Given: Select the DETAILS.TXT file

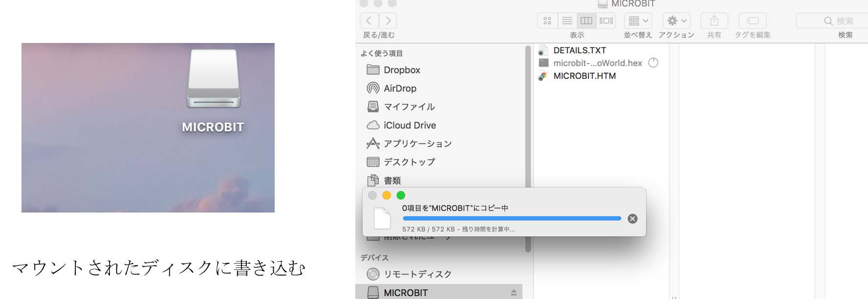Looking at the screenshot, I should click(580, 50).
